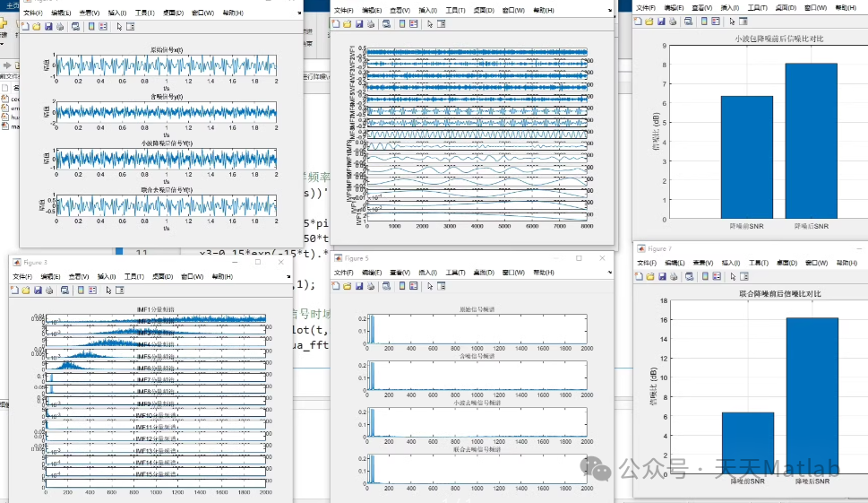Click Print Figure icon in Figure 7 window
Screen dimensions: 868x503
click(674, 276)
